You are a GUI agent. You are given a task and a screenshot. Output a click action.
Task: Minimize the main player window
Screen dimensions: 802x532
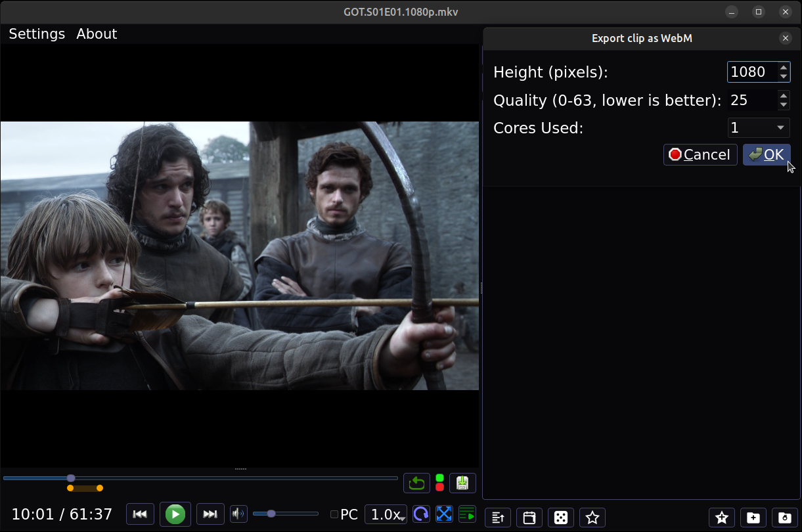point(732,12)
